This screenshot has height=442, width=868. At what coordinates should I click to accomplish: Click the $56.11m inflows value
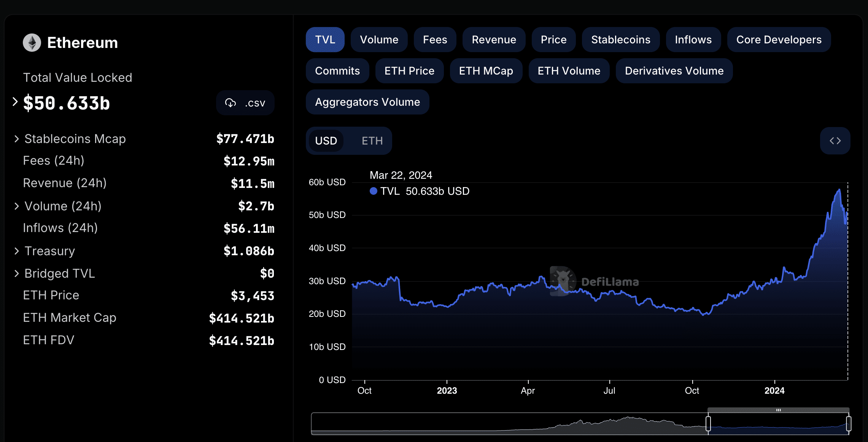tap(249, 229)
